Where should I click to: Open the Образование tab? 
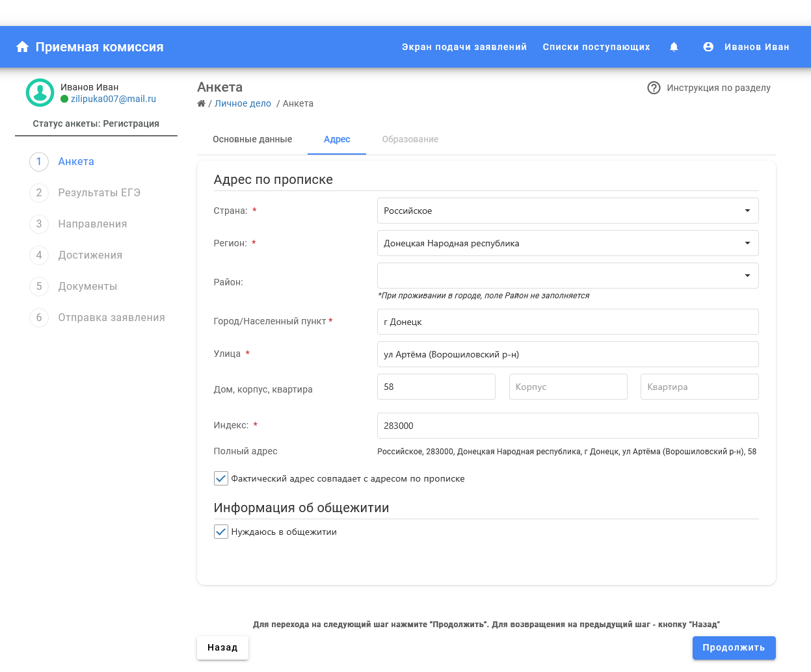point(410,139)
